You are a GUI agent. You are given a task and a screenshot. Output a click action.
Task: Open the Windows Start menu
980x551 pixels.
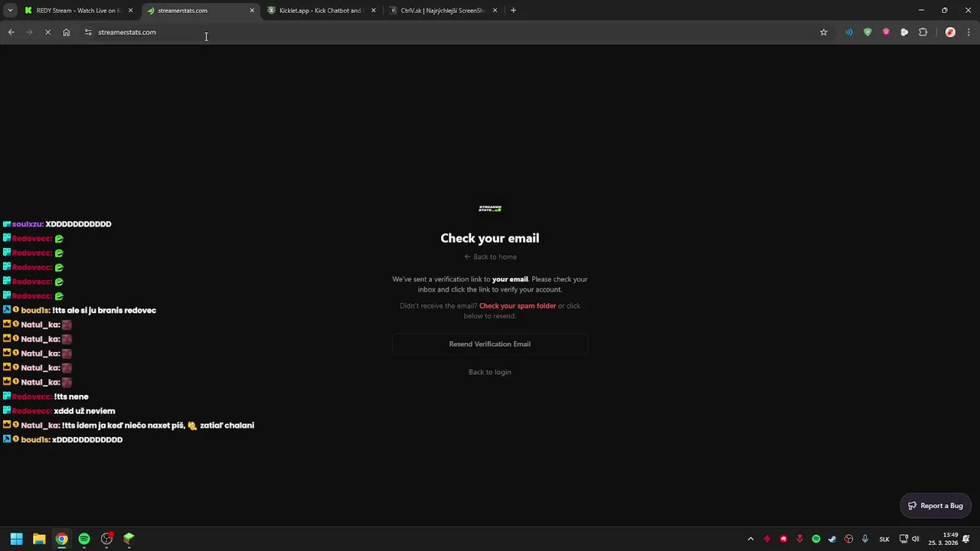16,539
